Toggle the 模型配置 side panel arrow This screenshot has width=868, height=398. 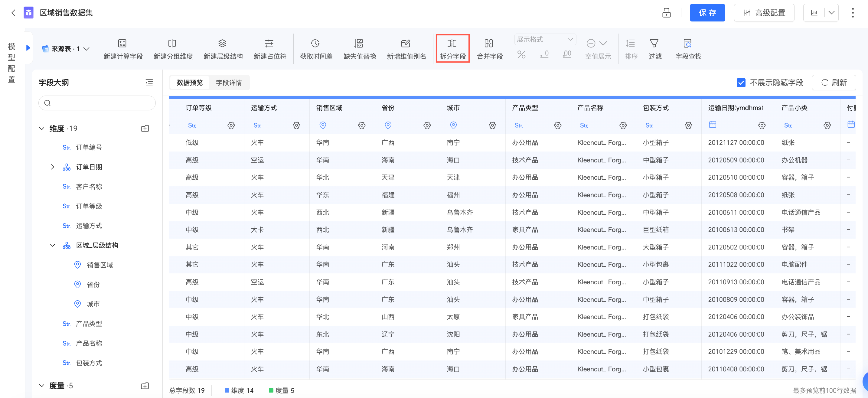point(28,48)
